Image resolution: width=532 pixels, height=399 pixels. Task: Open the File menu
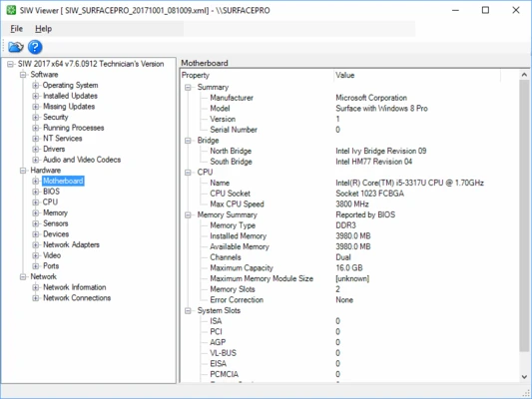[16, 29]
